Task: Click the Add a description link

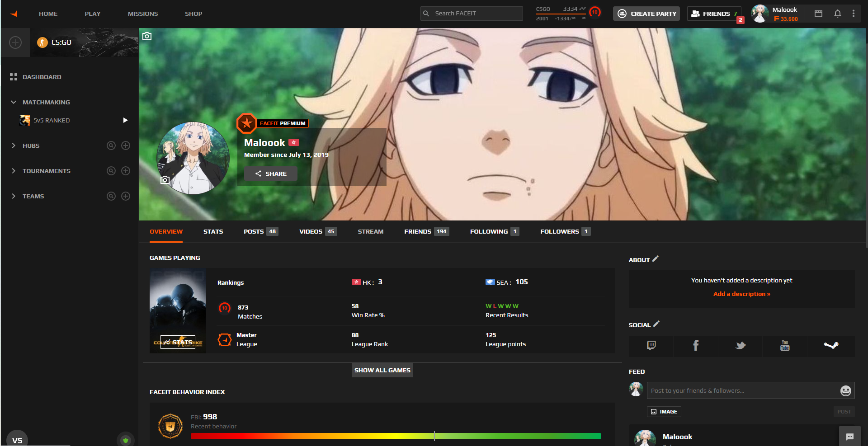Action: pyautogui.click(x=742, y=294)
